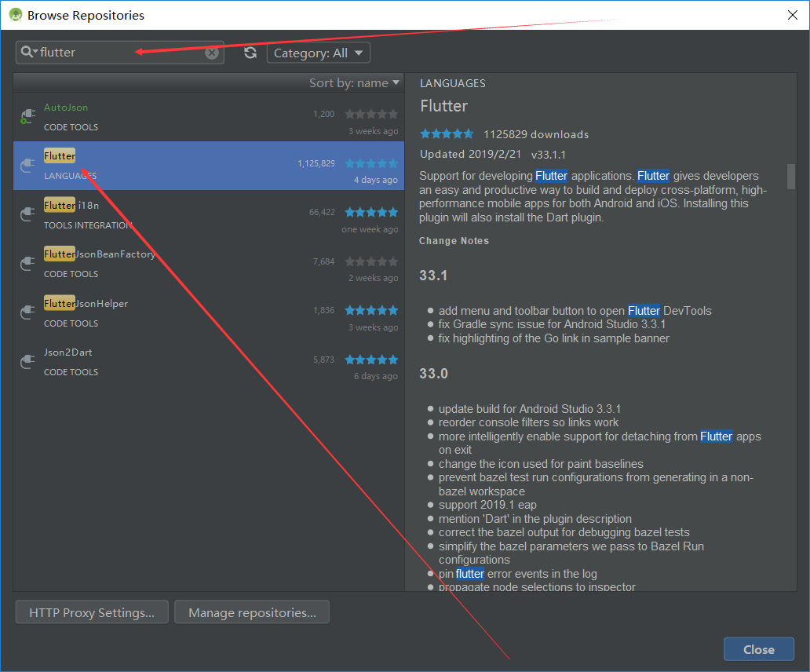Screen dimensions: 810x672
Task: Click Json2Dart's star rating
Action: 371,360
